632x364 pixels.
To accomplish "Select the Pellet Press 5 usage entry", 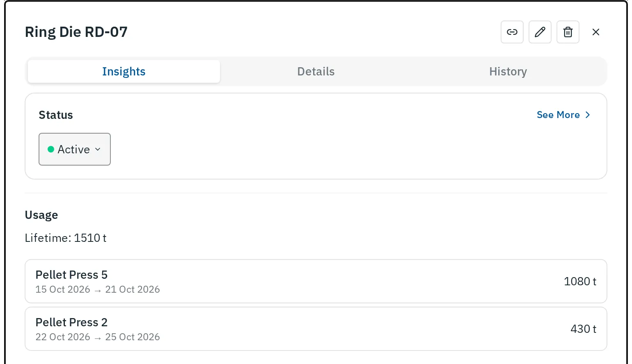I will (316, 281).
